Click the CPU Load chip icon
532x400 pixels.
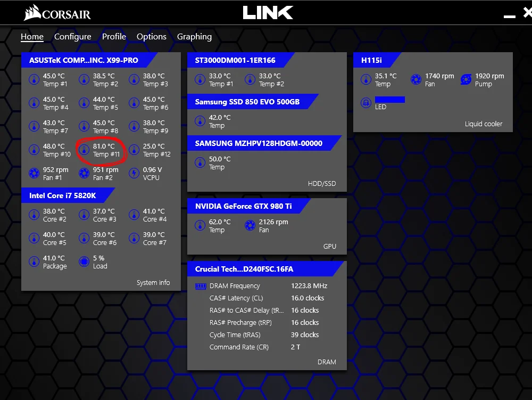pos(84,262)
